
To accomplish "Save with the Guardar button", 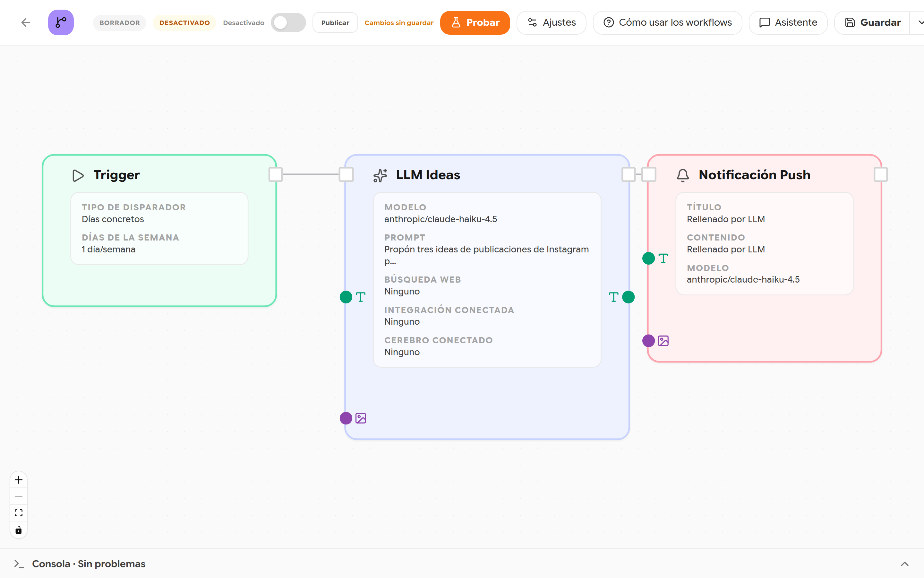I will point(872,22).
